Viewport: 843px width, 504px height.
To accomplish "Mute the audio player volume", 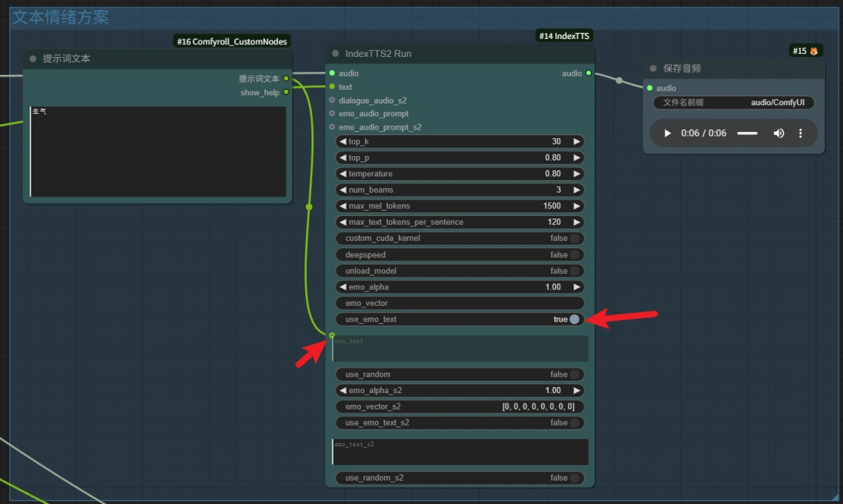I will point(778,133).
